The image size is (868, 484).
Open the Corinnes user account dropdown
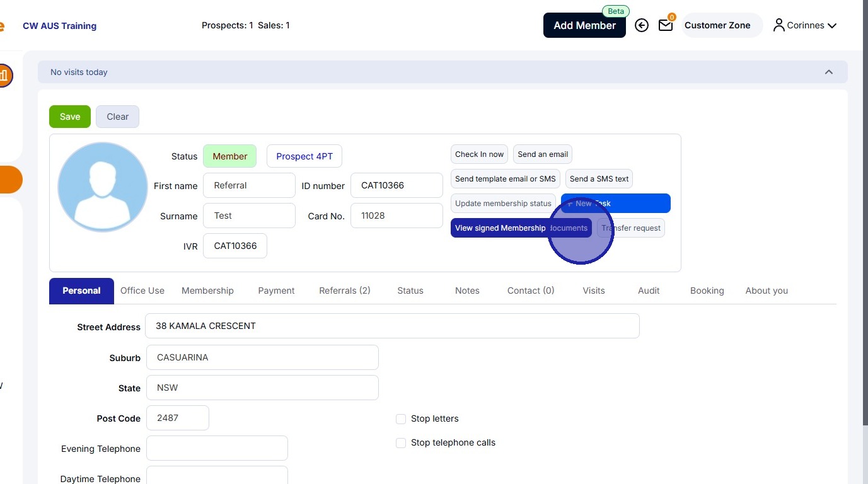point(805,25)
